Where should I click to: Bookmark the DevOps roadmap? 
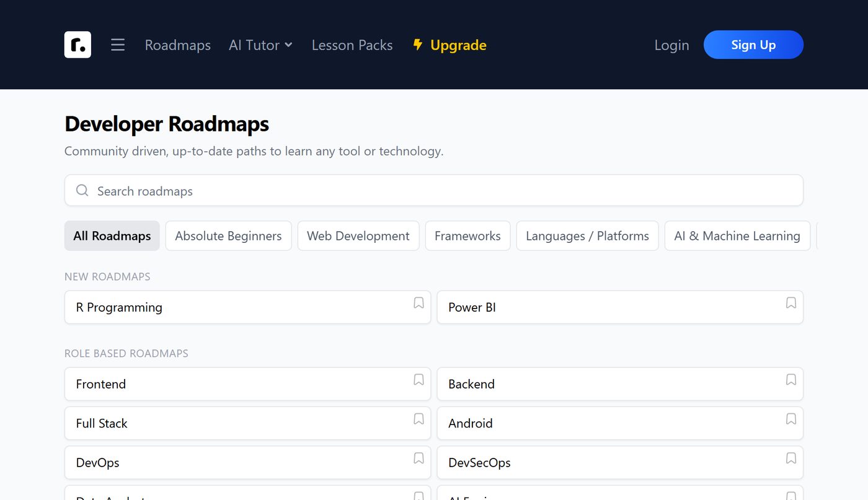(418, 458)
